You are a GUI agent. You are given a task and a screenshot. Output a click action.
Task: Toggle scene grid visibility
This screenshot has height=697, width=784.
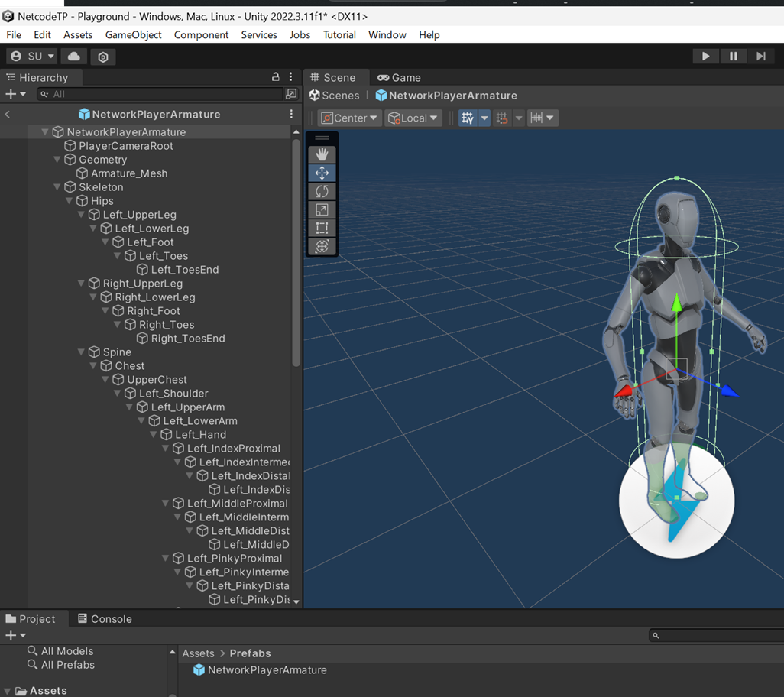point(468,118)
